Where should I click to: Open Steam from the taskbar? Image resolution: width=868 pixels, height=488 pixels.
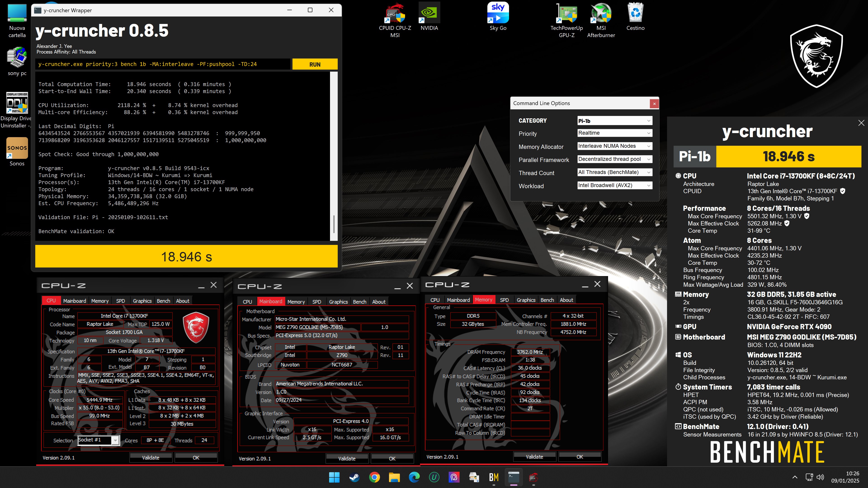[354, 477]
